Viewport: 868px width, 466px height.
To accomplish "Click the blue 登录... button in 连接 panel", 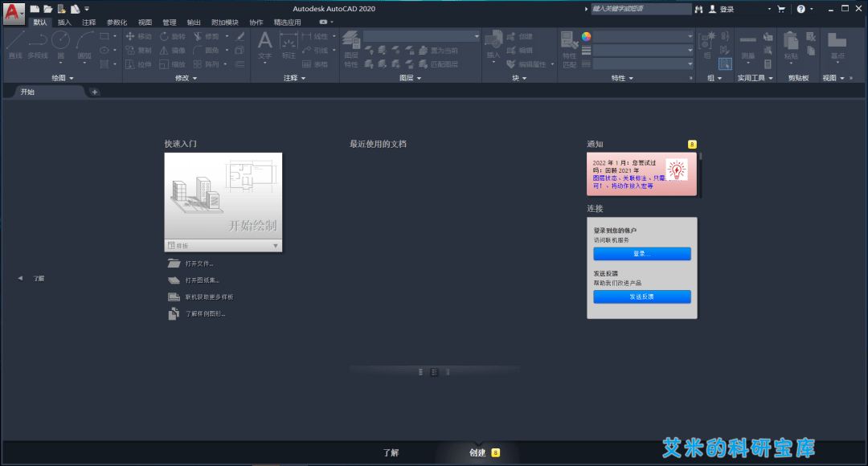I will [642, 253].
